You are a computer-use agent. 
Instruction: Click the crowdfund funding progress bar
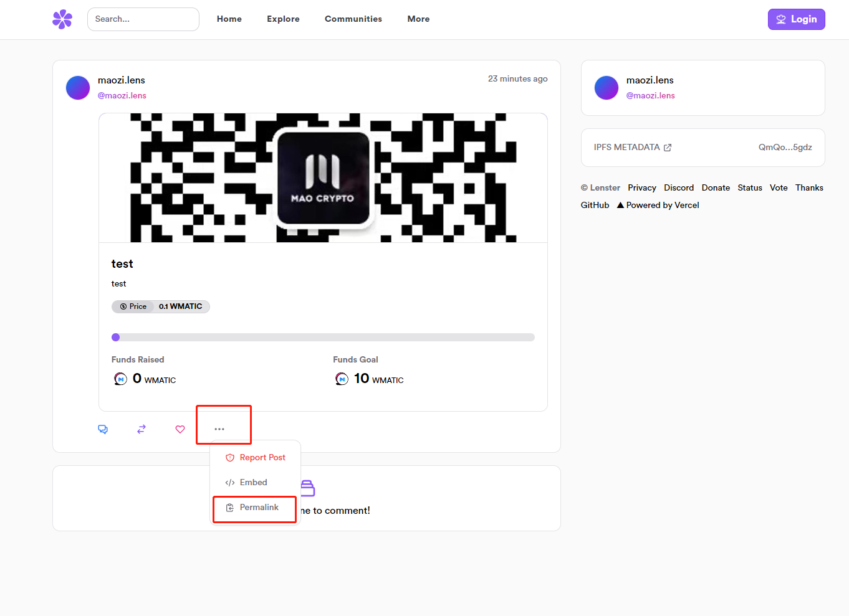coord(323,338)
